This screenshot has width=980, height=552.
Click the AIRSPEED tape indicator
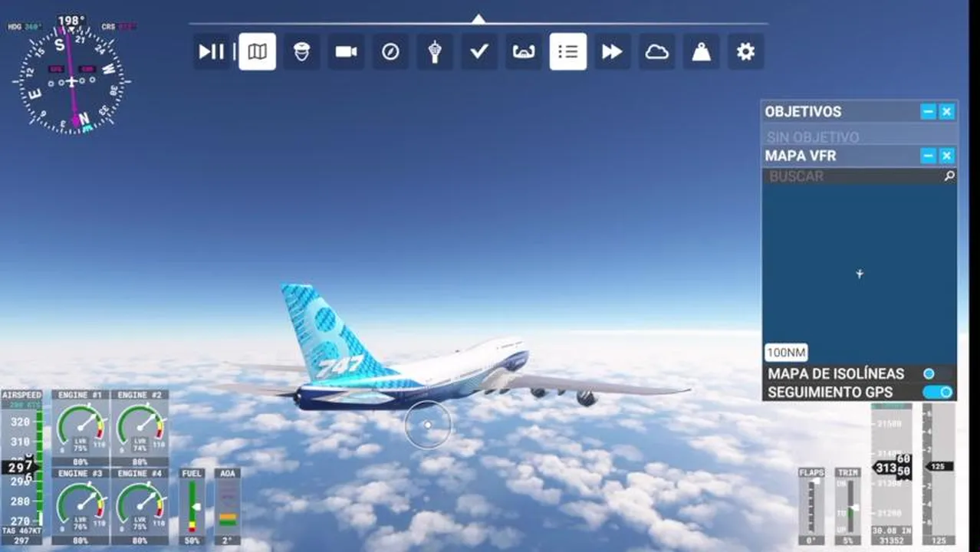(x=21, y=468)
